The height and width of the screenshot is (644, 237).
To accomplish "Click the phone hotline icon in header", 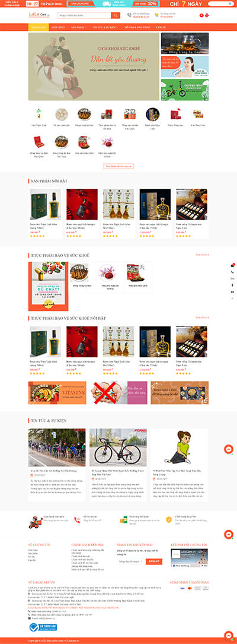I will pyautogui.click(x=130, y=15).
